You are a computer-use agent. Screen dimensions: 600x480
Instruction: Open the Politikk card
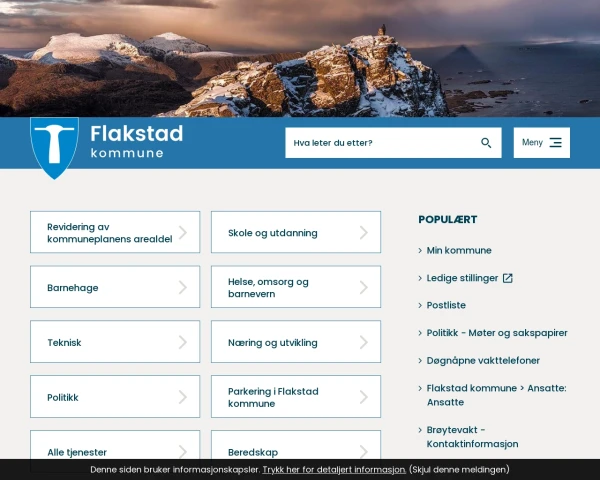tap(115, 397)
